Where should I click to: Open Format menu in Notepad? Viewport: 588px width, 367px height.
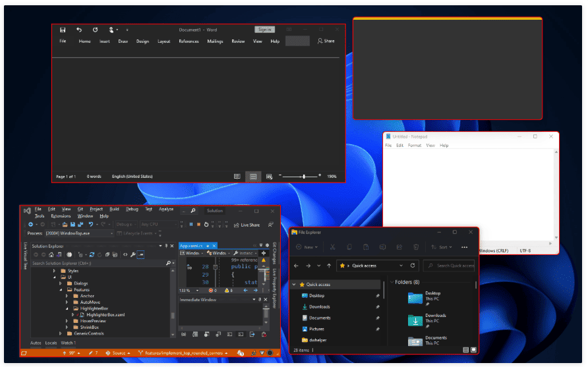click(x=415, y=146)
